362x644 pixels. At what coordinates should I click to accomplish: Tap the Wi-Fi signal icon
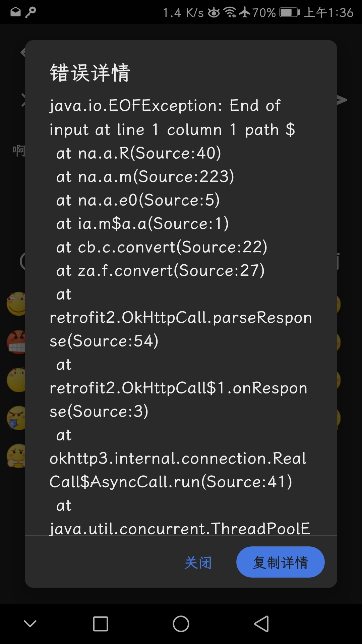point(229,11)
